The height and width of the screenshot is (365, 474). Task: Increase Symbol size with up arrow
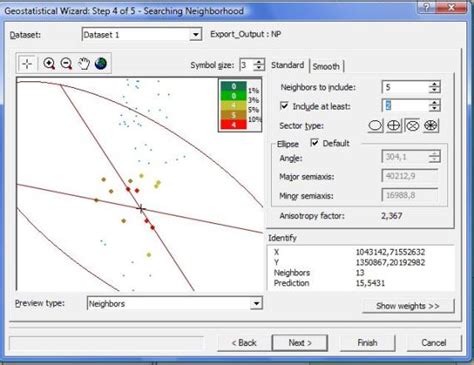pyautogui.click(x=259, y=61)
